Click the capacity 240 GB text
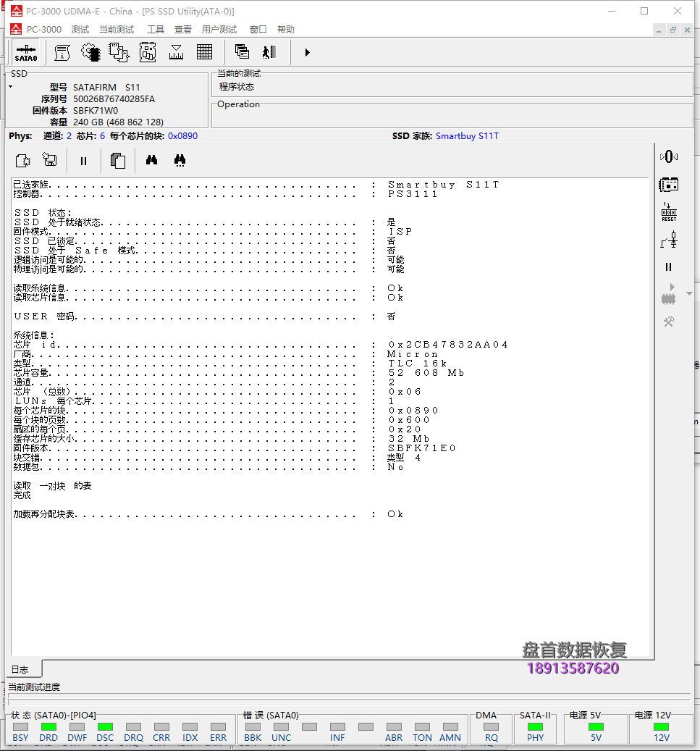The height and width of the screenshot is (751, 700). pos(118,122)
